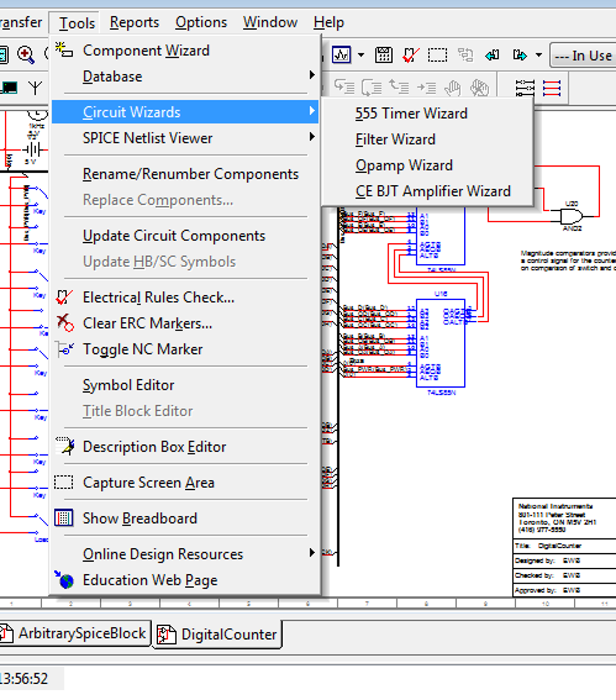Click the zoom in magnifier icon
Screen dimensions: 616x700
[25, 55]
